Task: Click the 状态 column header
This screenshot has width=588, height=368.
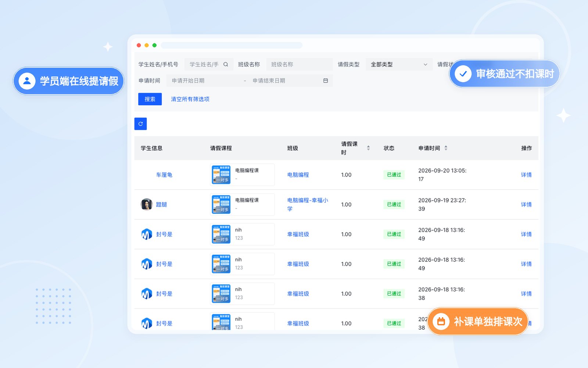Action: (x=389, y=148)
